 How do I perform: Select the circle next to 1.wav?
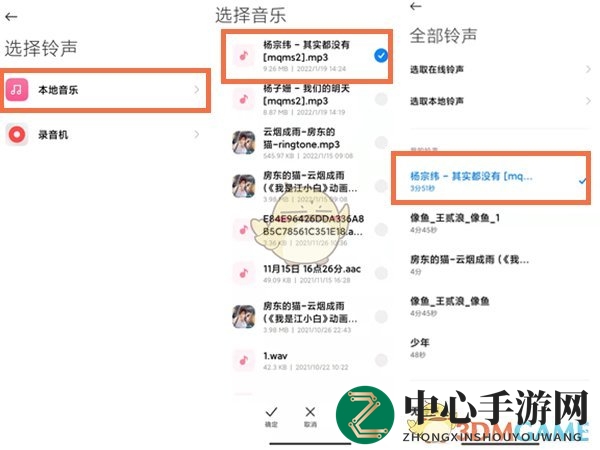tap(381, 360)
